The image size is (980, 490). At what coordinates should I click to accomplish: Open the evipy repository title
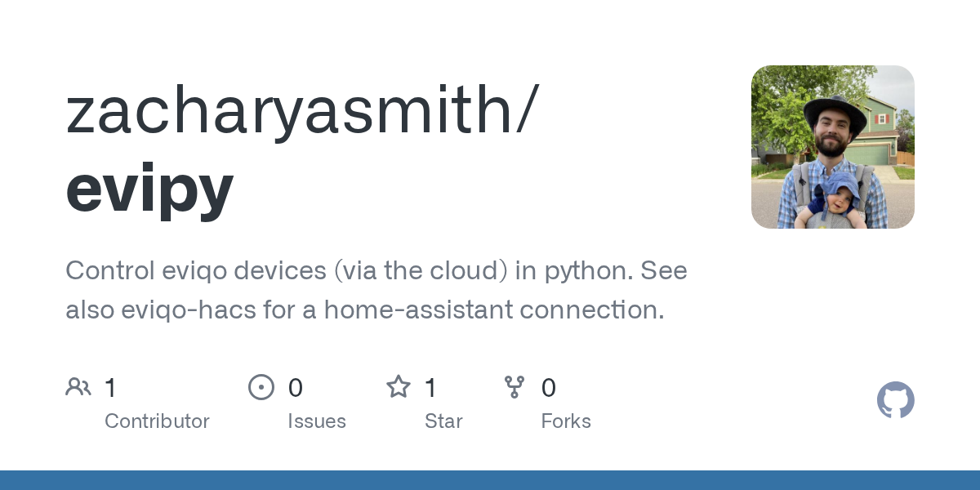[149, 187]
